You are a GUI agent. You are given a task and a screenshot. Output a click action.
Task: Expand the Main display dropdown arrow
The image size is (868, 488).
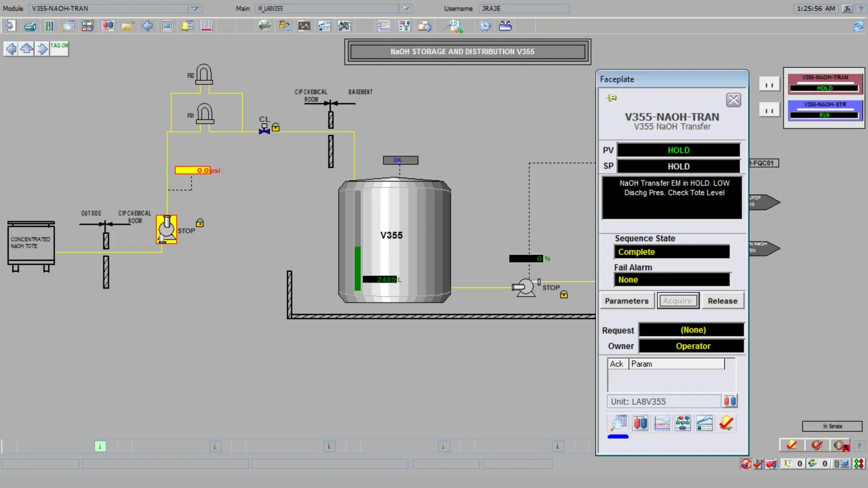tap(406, 9)
